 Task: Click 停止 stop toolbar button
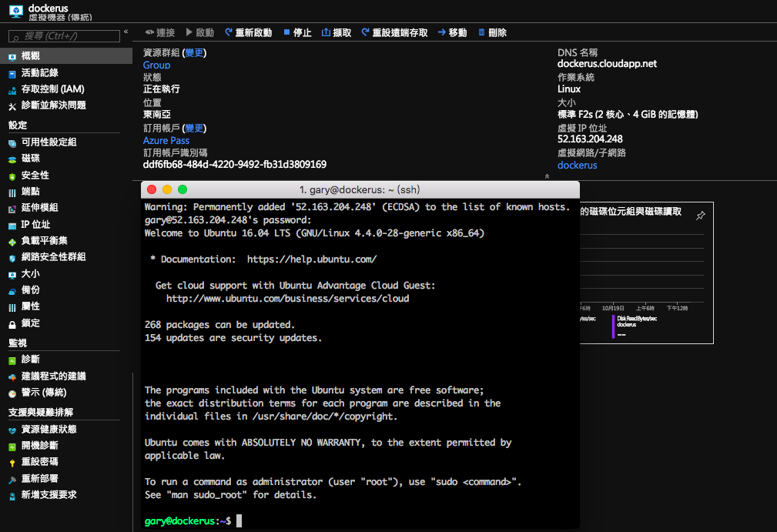coord(297,32)
